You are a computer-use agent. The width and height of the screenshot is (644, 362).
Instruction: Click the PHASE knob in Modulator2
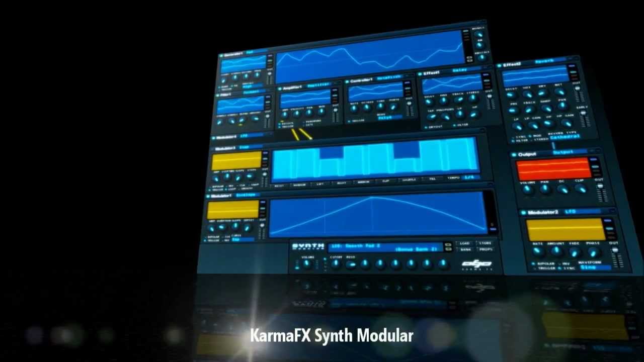[594, 253]
